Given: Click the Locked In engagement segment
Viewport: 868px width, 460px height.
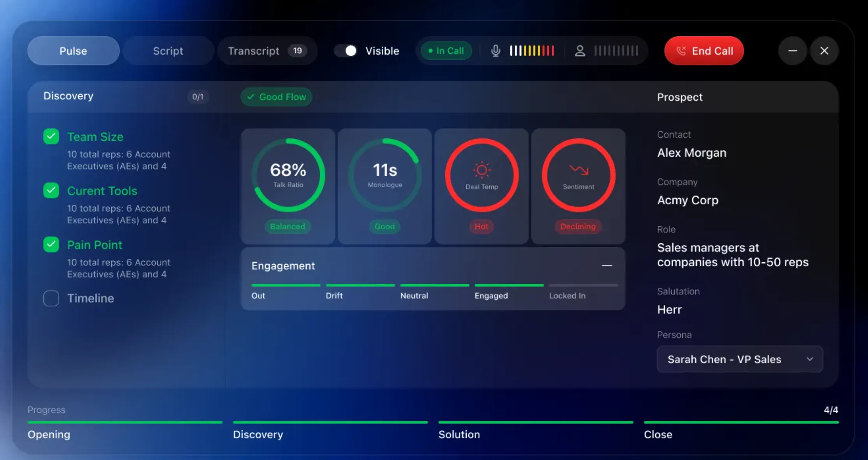Looking at the screenshot, I should [x=583, y=292].
